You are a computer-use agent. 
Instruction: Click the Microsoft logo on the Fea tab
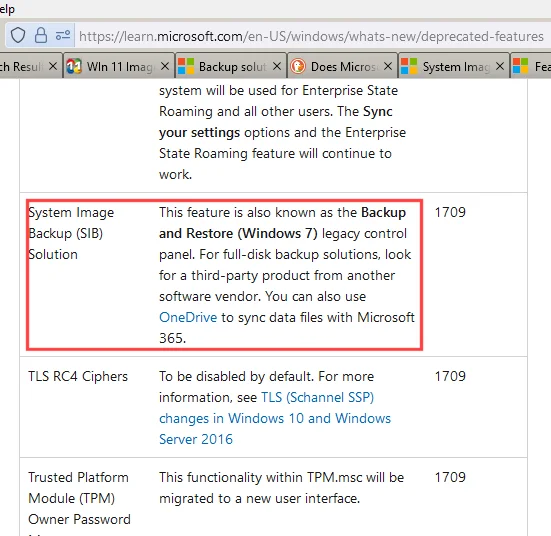point(521,66)
